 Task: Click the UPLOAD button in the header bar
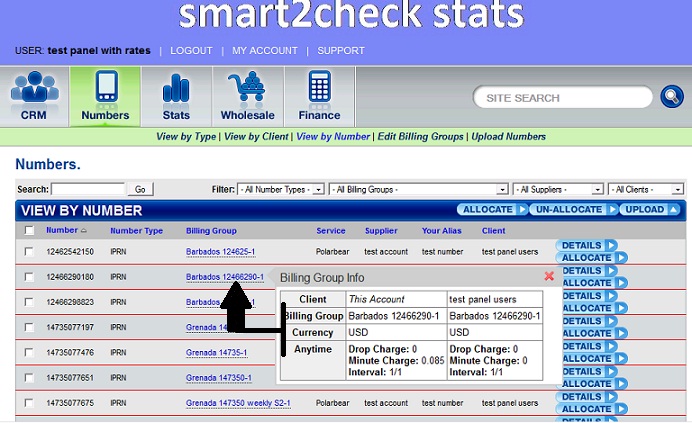649,209
